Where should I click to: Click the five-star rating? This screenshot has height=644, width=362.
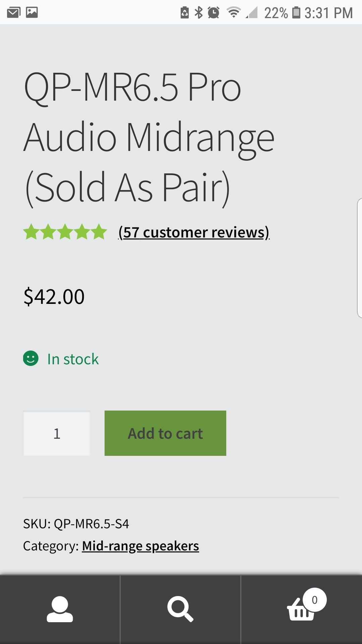coord(65,232)
